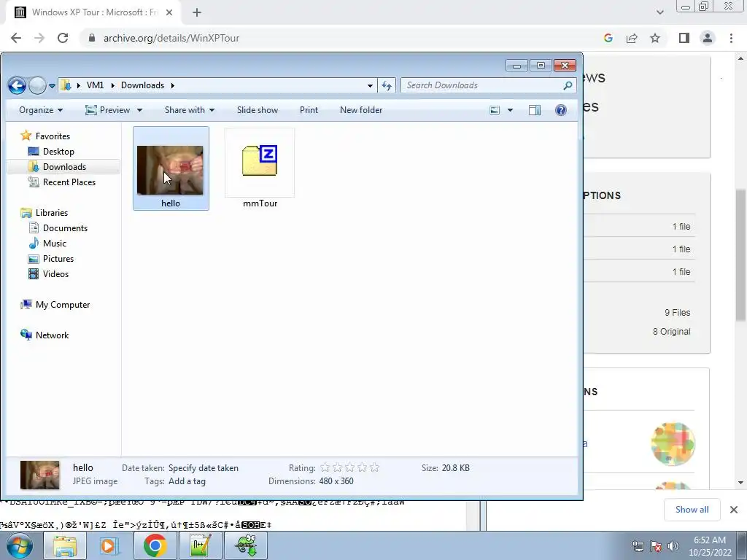
Task: Click the magnifier icon in the Explorer search box
Action: click(x=568, y=85)
